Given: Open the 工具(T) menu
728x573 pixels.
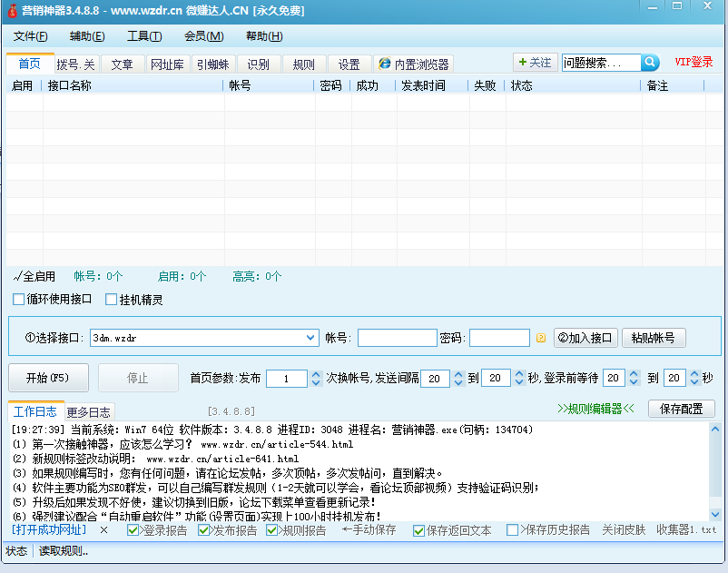Looking at the screenshot, I should (x=143, y=36).
